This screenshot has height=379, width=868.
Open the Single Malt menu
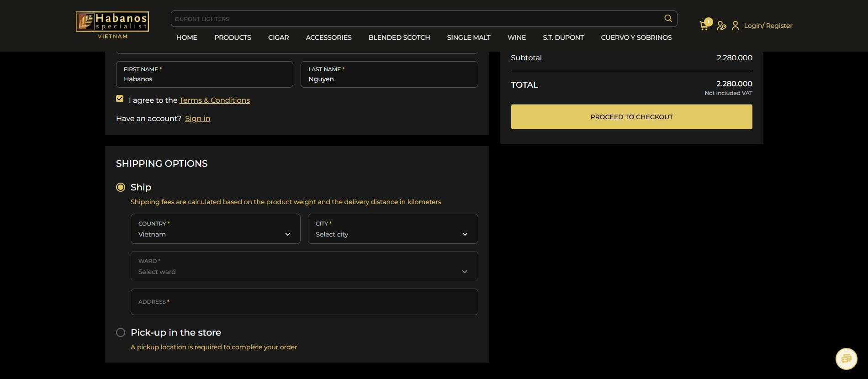[469, 37]
